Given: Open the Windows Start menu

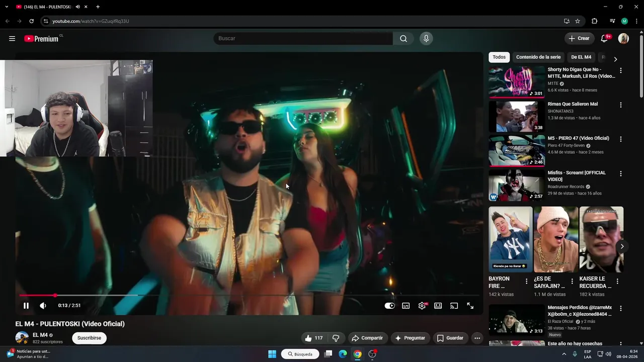Looking at the screenshot, I should tap(272, 354).
